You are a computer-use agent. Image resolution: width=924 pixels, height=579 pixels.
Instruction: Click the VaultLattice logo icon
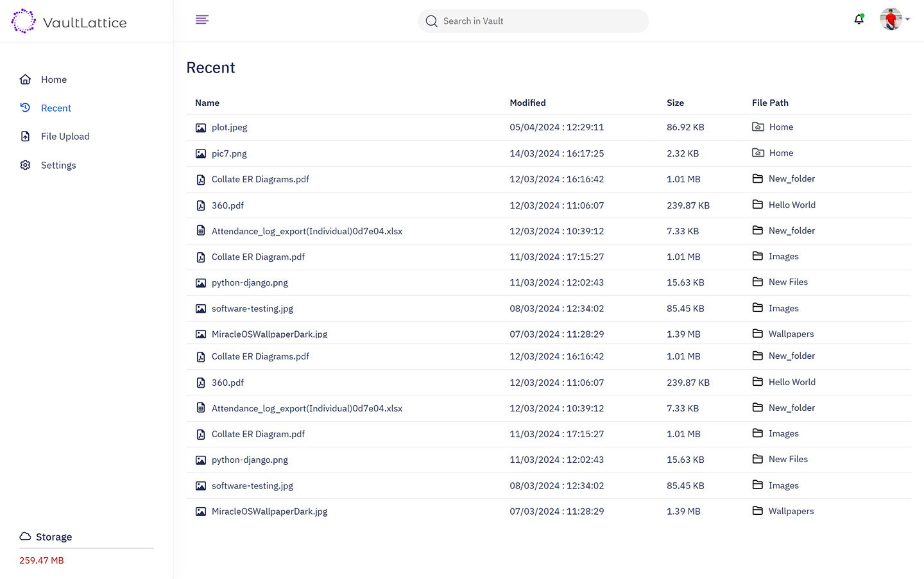click(x=24, y=21)
